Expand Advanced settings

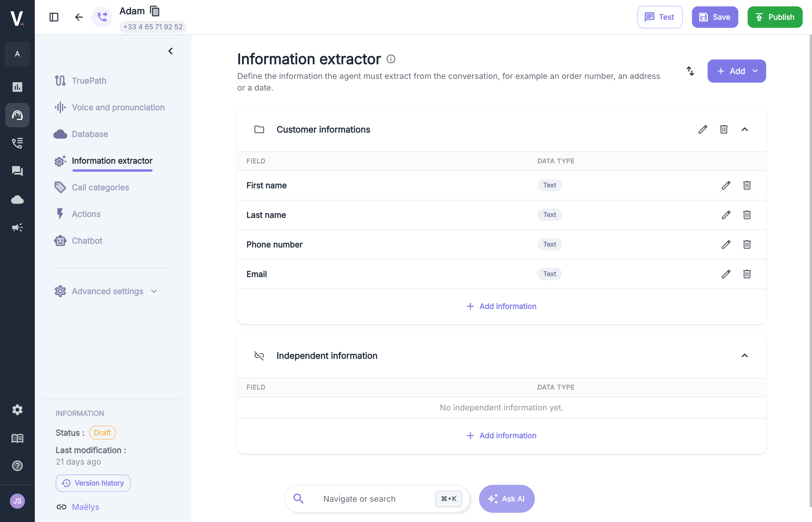[106, 291]
